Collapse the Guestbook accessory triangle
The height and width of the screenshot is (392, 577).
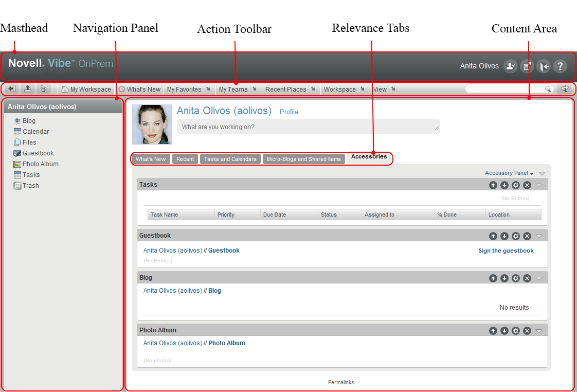pos(539,236)
